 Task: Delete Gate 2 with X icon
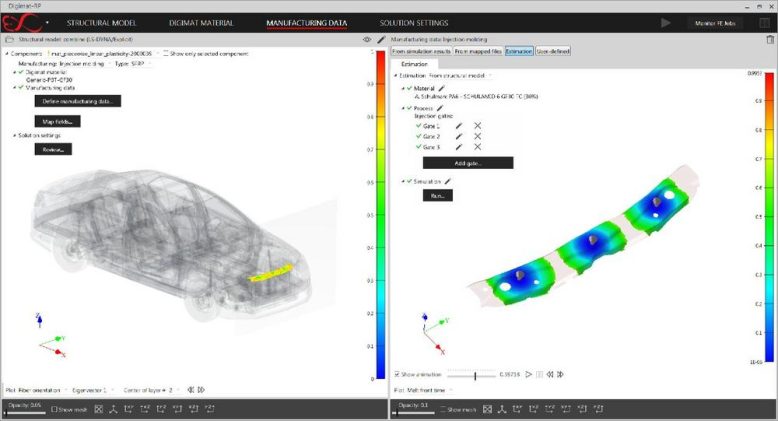click(477, 136)
